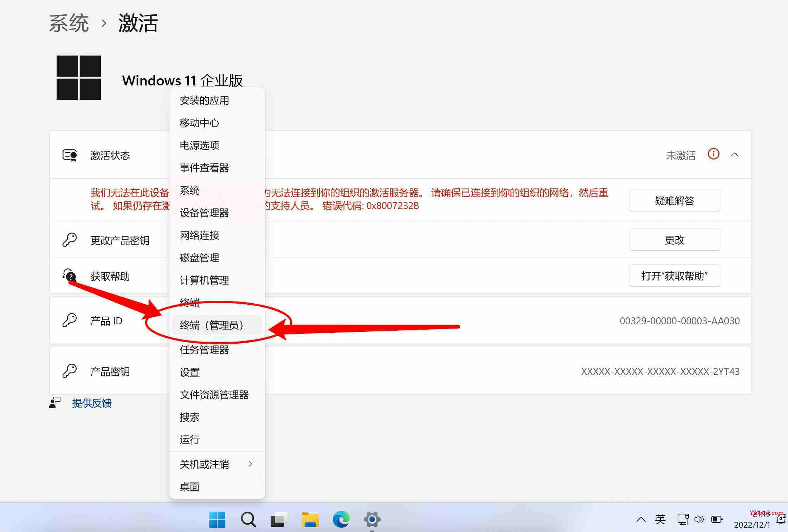Click product ID value 00329-00000-00003-AA030
The width and height of the screenshot is (788, 532).
coord(680,321)
